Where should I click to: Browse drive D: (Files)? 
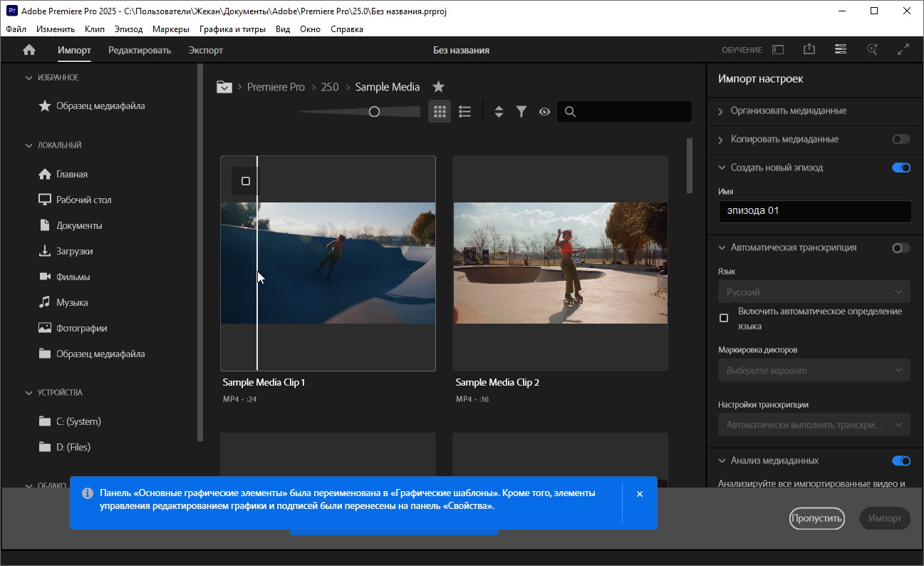point(73,447)
